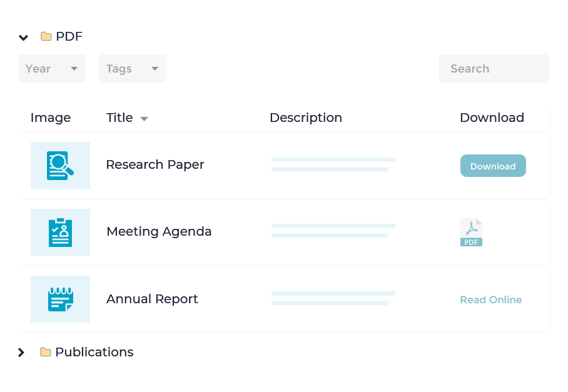Collapse the PDF folder chevron
Image resolution: width=568 pixels, height=392 pixels.
(24, 38)
